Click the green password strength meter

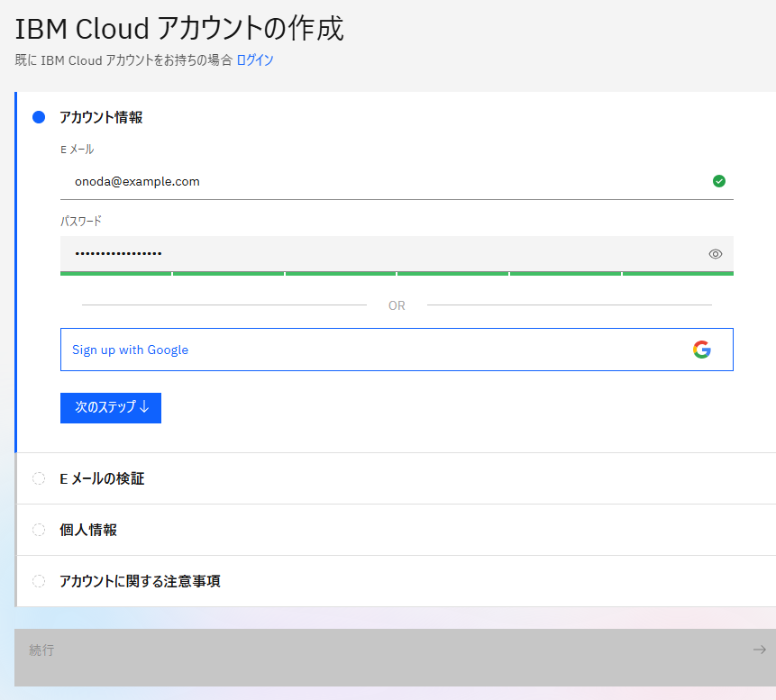(x=397, y=271)
